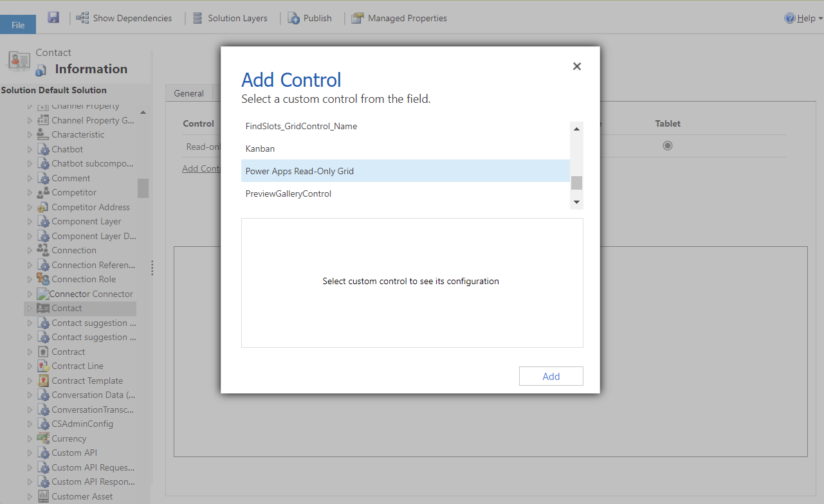Select Custom API Respon... tree item
The height and width of the screenshot is (504, 824).
pyautogui.click(x=93, y=482)
